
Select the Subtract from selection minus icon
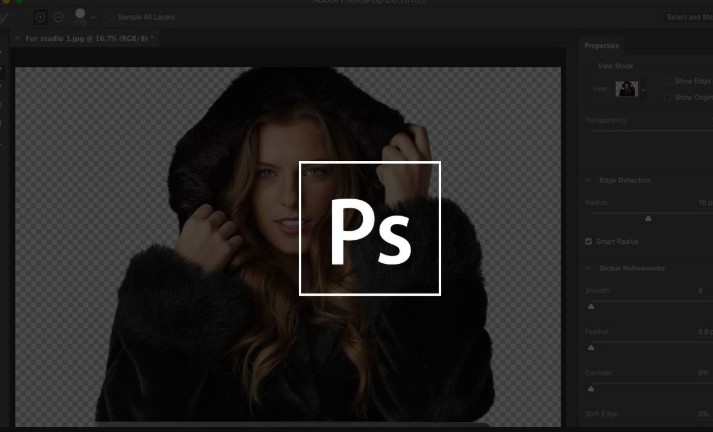coord(59,17)
